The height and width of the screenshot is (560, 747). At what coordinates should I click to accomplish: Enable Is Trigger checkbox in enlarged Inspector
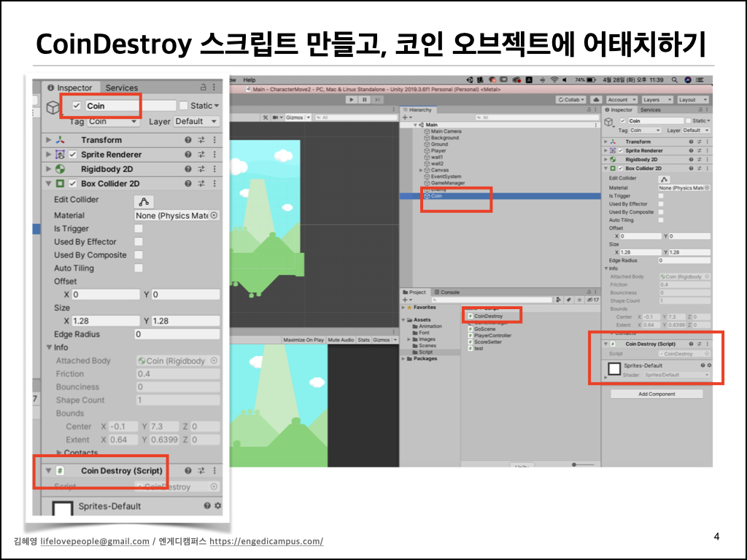coord(139,228)
